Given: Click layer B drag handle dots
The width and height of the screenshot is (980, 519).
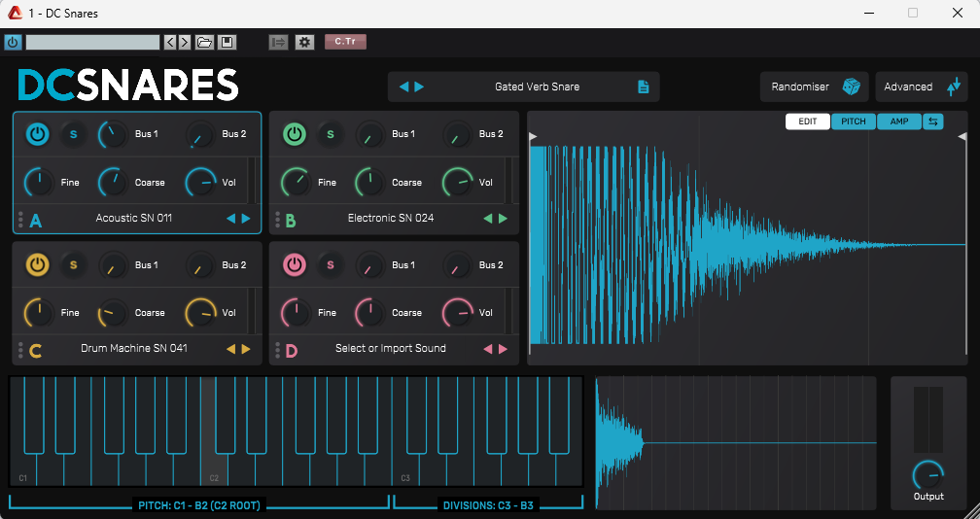Looking at the screenshot, I should [277, 220].
